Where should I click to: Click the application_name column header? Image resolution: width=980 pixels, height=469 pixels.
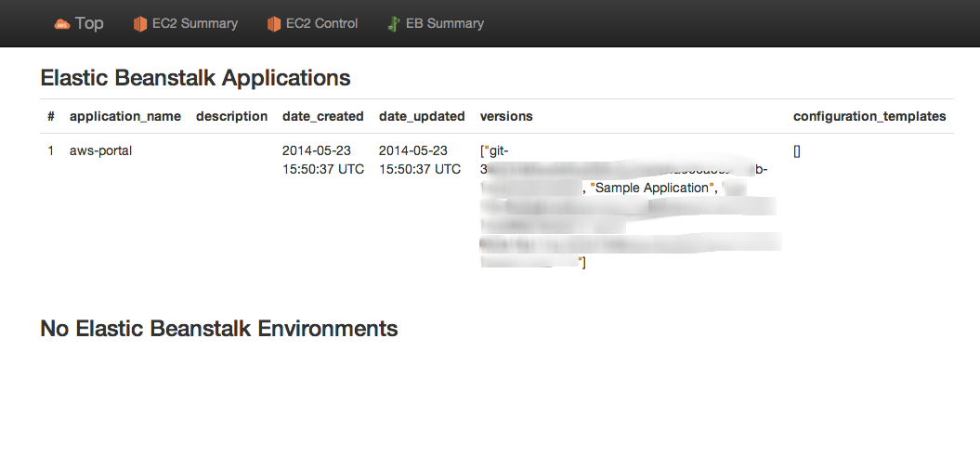tap(125, 116)
